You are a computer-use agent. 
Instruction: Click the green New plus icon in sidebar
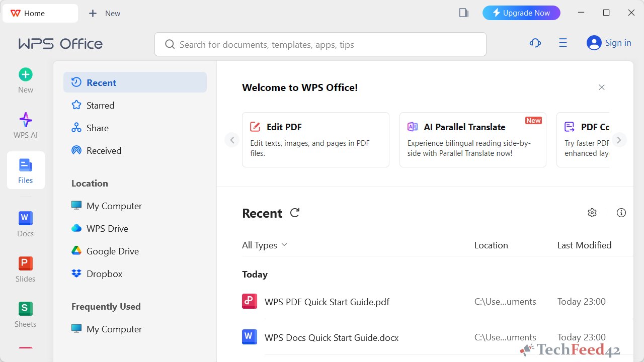(x=26, y=74)
